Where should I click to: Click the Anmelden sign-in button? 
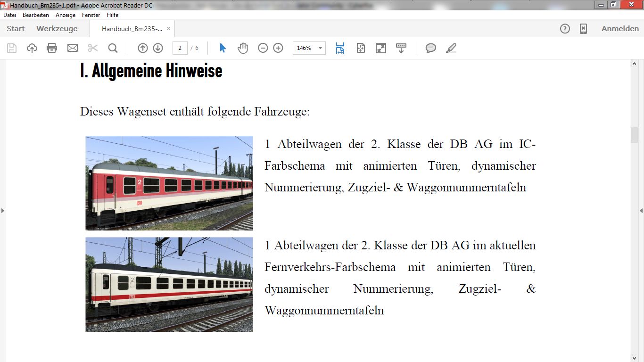click(620, 29)
